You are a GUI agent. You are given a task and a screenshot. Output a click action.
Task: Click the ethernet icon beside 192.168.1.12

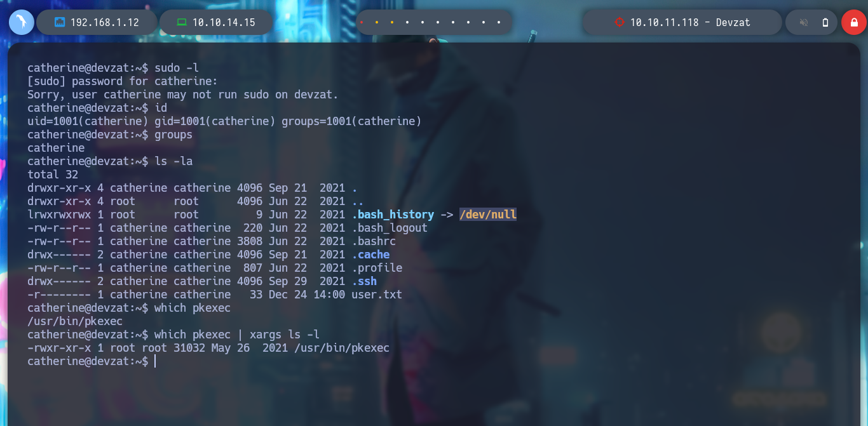60,22
